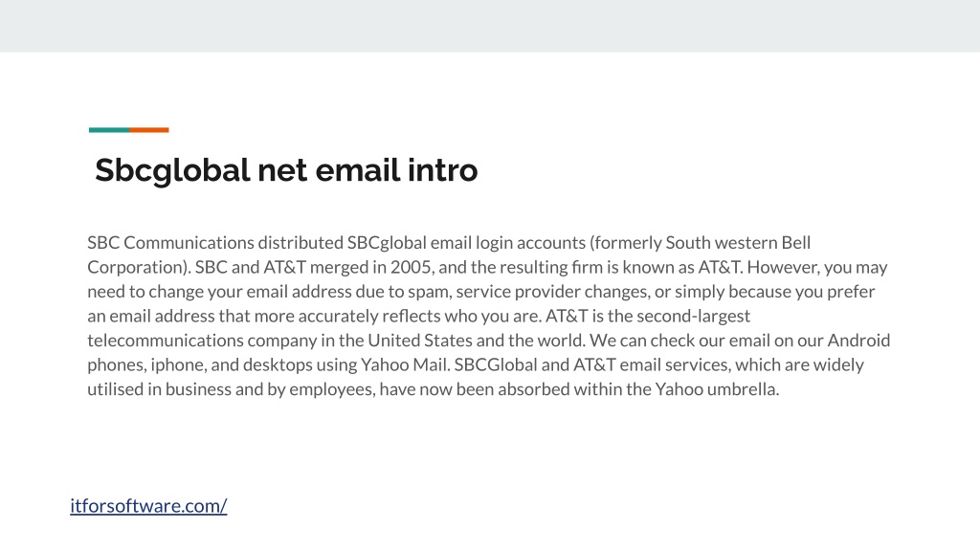Image resolution: width=980 pixels, height=551 pixels.
Task: Click the gray header band at top
Action: 490,26
